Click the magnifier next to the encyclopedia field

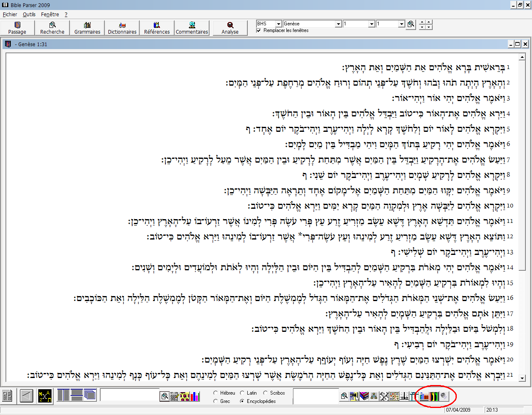click(x=345, y=396)
